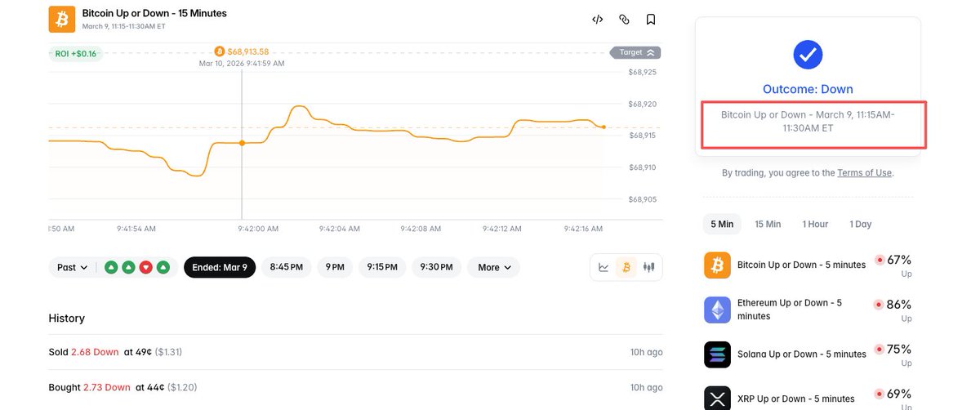Select the 9 PM time slot
Screen dimensions: 980x410
pyautogui.click(x=335, y=267)
